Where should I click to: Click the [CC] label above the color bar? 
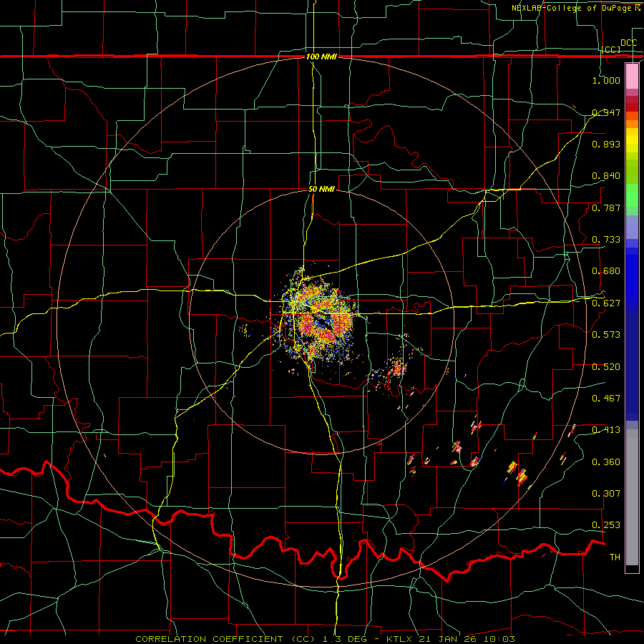point(611,49)
